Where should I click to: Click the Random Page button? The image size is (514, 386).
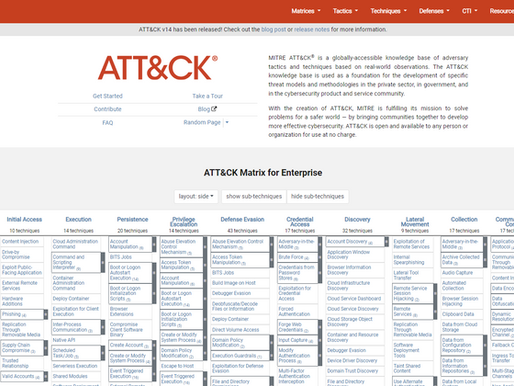click(x=202, y=122)
